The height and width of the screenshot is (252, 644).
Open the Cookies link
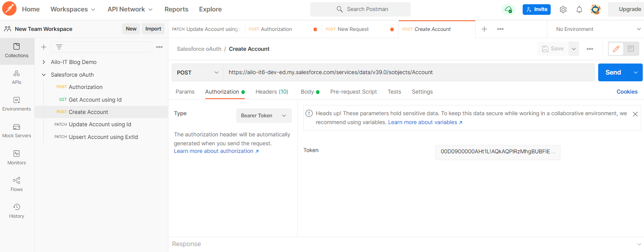[627, 92]
